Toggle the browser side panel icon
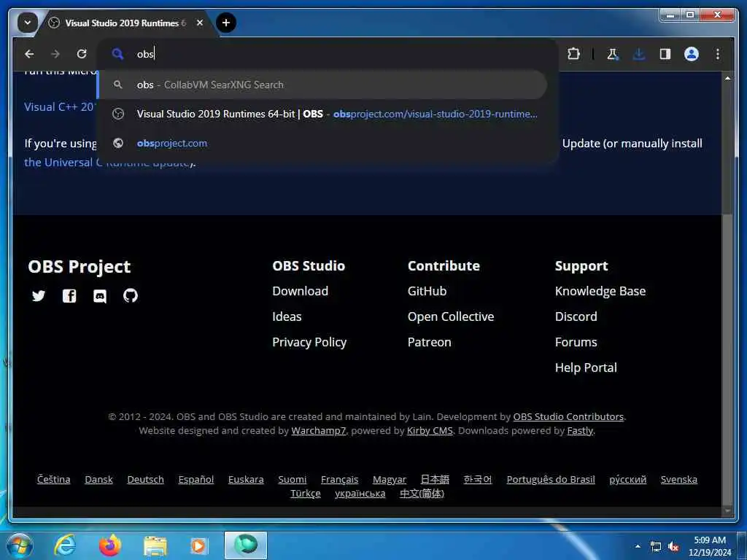Screen dimensions: 747x560 tap(665, 54)
